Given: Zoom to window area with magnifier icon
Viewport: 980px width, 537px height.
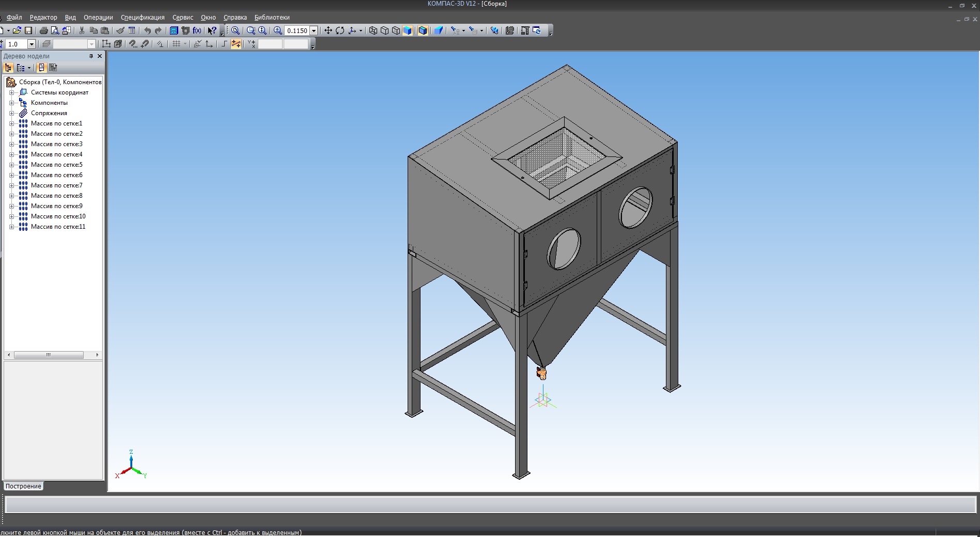Looking at the screenshot, I should coord(251,30).
